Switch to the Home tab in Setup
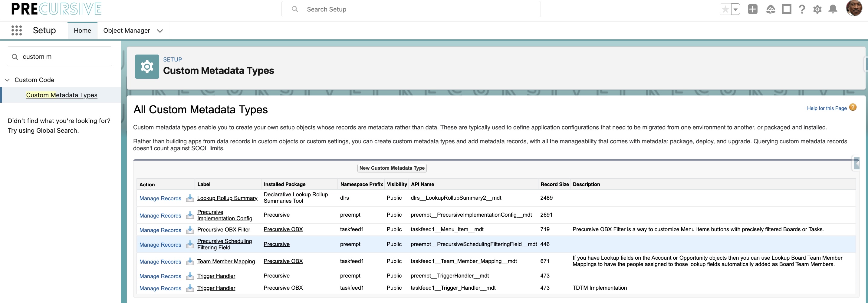Viewport: 868px width, 303px height. [82, 30]
